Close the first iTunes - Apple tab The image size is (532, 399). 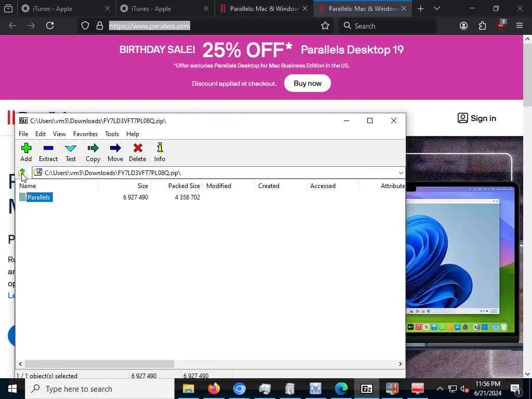tap(108, 8)
